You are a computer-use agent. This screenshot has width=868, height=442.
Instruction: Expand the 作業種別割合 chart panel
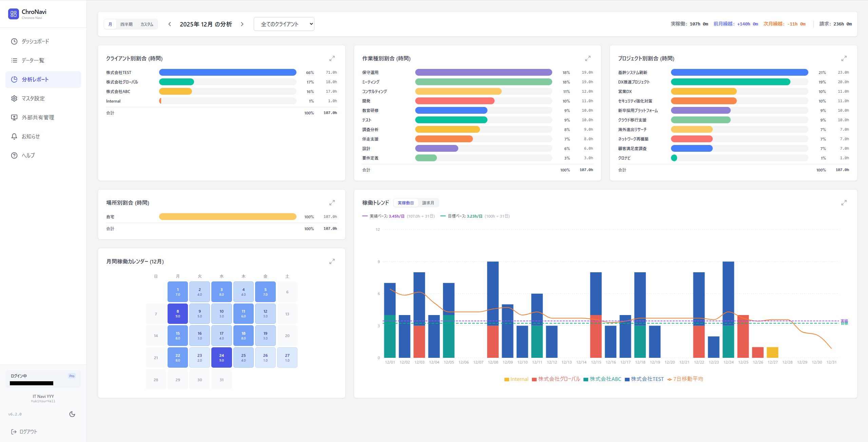pos(587,58)
